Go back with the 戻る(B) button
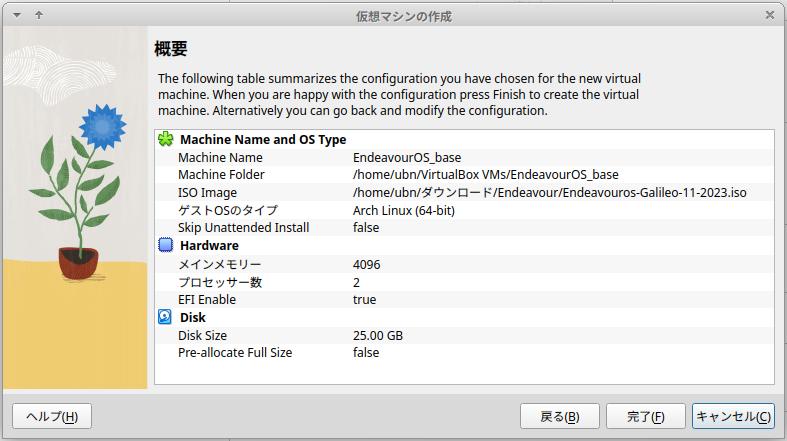Viewport: 787px width, 441px height. tap(559, 416)
